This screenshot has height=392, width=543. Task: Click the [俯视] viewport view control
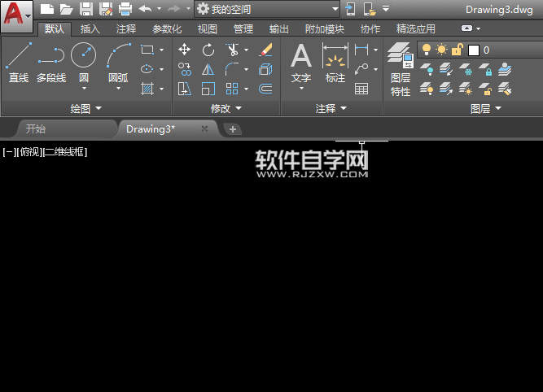click(29, 151)
